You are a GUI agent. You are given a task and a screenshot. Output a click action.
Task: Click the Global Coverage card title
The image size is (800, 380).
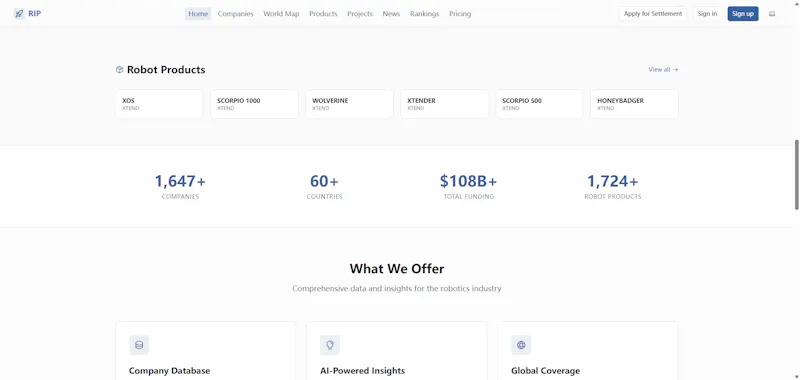click(x=545, y=371)
